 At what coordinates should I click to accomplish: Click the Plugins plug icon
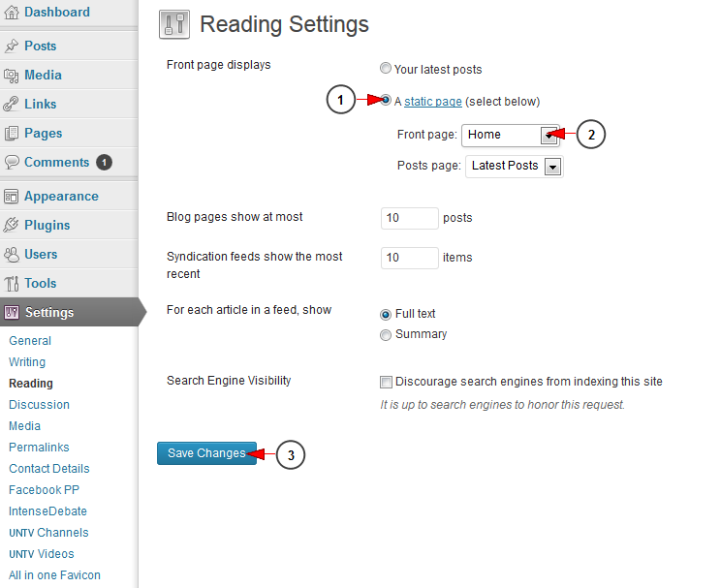12,225
